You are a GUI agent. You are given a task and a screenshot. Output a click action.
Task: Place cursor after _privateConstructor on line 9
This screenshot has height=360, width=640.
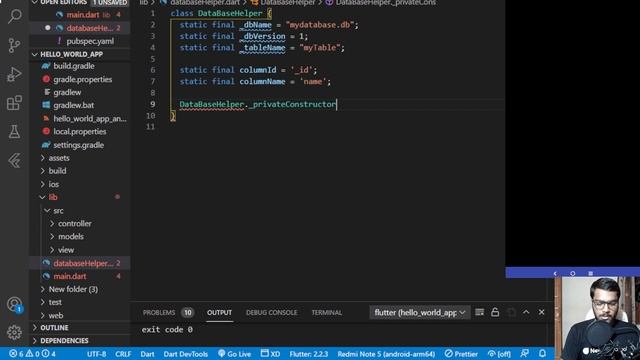[x=336, y=104]
